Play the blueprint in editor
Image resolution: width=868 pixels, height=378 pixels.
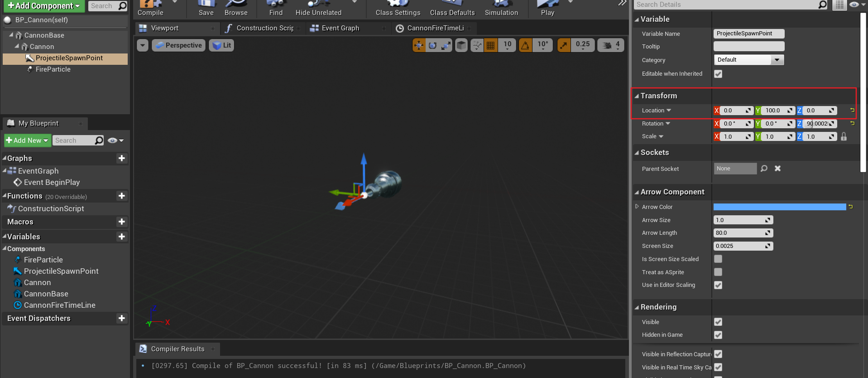547,8
